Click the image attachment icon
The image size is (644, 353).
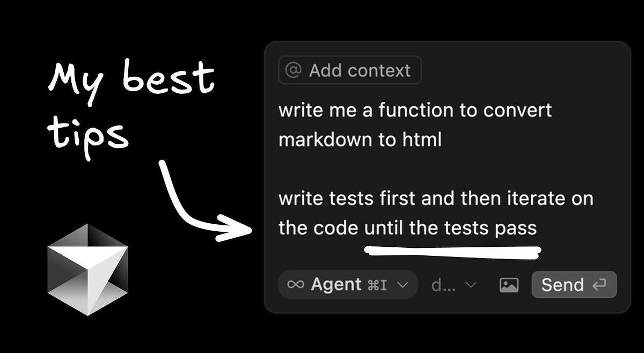pyautogui.click(x=509, y=285)
